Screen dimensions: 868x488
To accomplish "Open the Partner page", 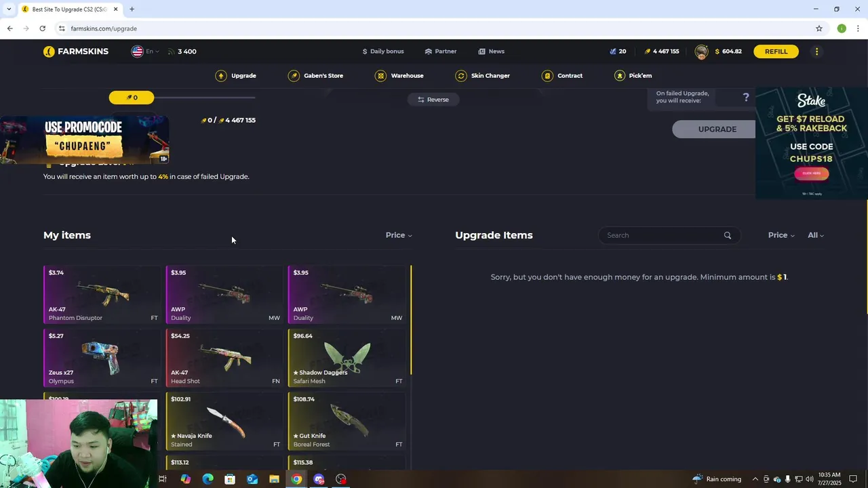I will click(x=441, y=52).
